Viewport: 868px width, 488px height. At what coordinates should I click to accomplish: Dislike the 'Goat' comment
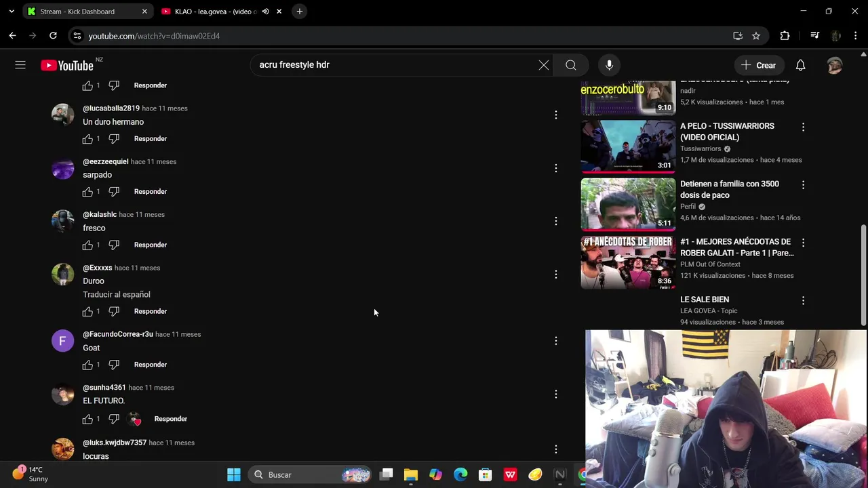pyautogui.click(x=114, y=365)
